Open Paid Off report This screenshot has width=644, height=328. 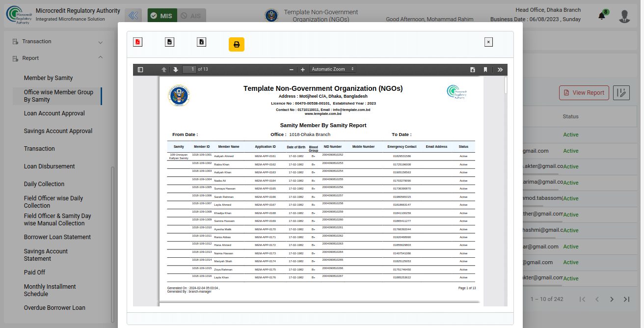[34, 273]
